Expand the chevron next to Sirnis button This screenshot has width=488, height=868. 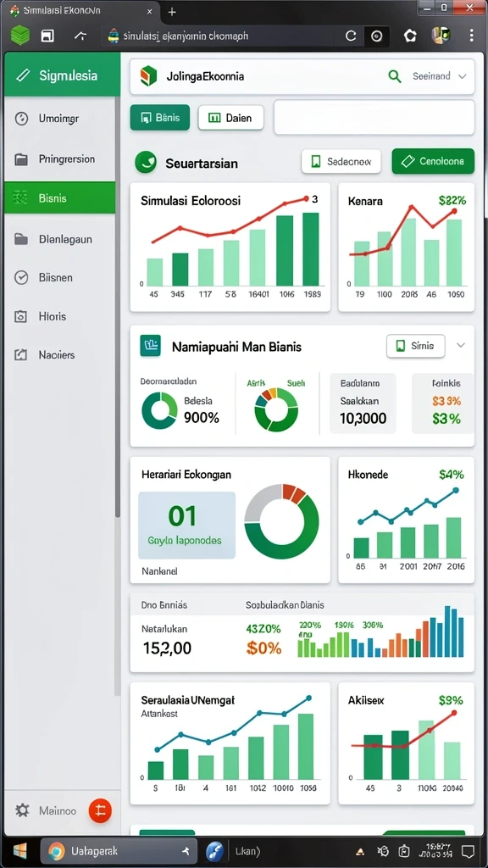coord(460,346)
